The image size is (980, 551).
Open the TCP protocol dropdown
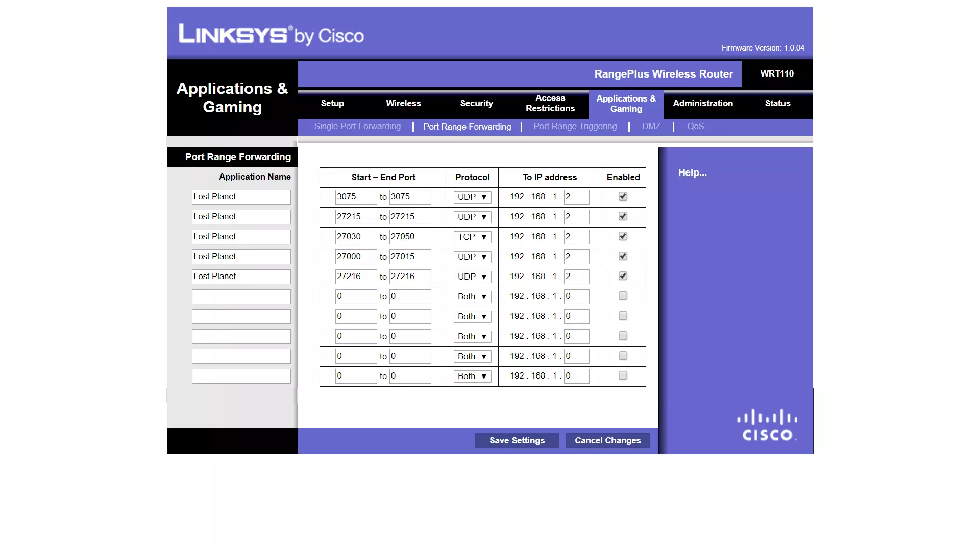coord(472,237)
